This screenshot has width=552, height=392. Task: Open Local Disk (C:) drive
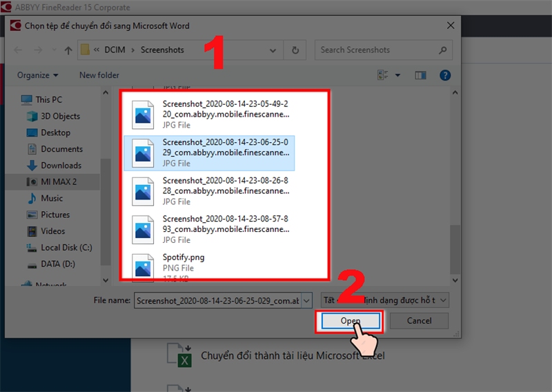66,247
